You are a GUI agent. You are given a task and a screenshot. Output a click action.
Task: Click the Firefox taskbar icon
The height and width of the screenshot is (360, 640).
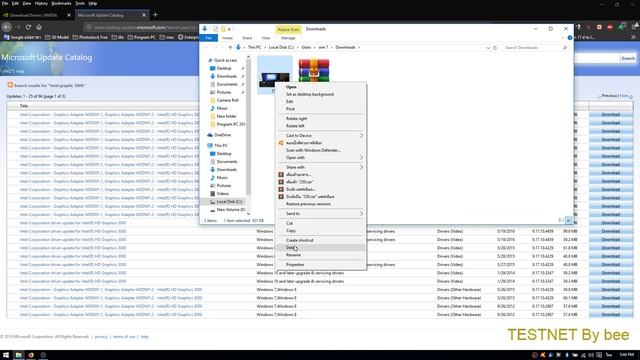point(31,355)
